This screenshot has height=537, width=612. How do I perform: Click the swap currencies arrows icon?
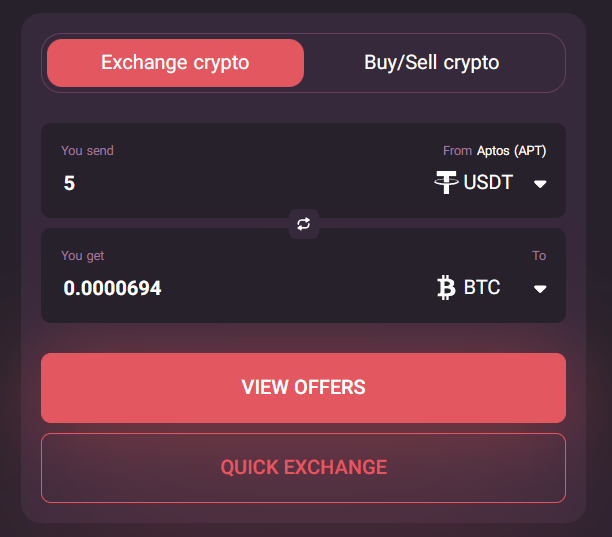(x=304, y=224)
